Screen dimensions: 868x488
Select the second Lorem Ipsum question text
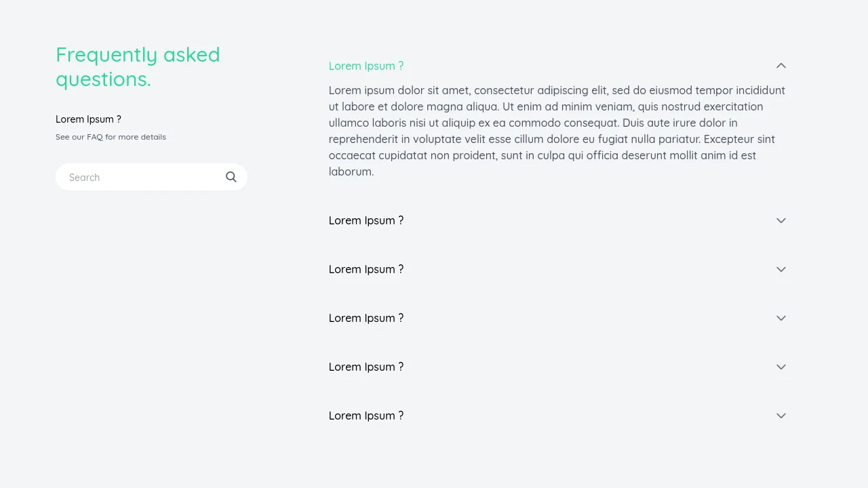366,220
